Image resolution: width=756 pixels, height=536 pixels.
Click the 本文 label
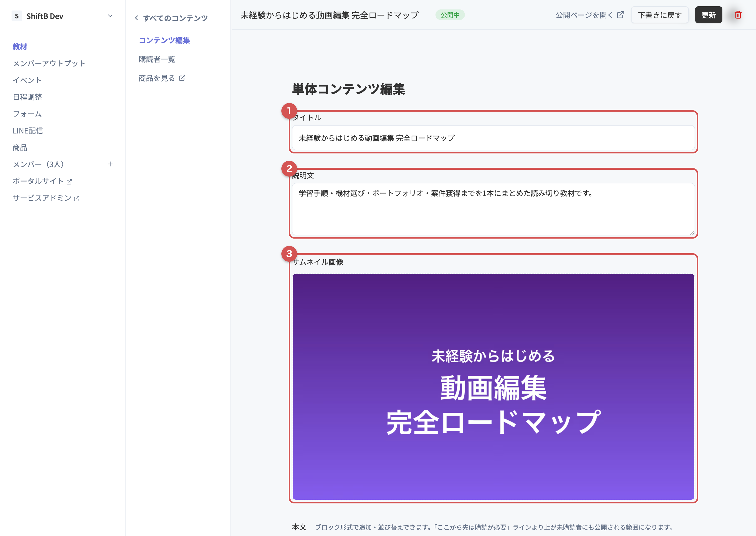(299, 527)
